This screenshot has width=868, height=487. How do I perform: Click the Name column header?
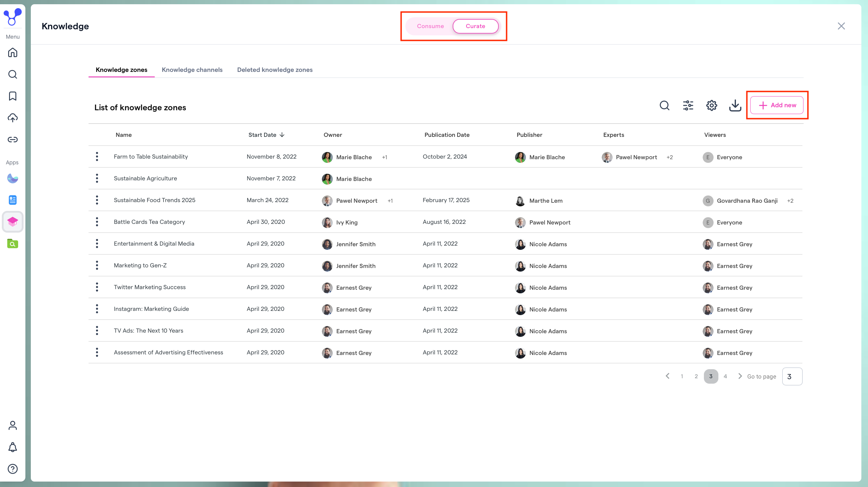click(124, 135)
